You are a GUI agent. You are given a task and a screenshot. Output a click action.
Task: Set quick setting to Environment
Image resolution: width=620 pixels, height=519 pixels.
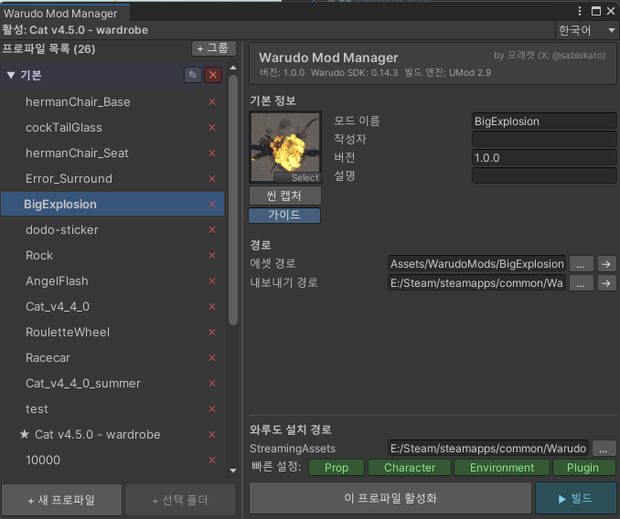502,468
